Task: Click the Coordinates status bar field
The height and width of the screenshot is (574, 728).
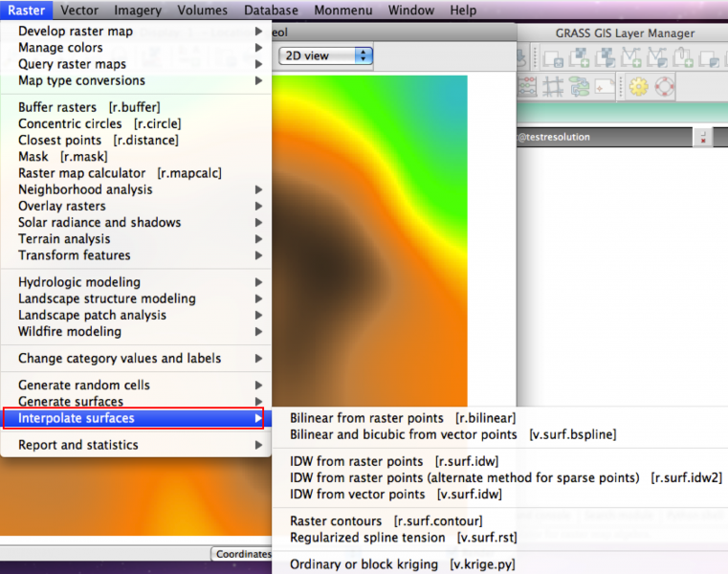Action: tap(243, 554)
